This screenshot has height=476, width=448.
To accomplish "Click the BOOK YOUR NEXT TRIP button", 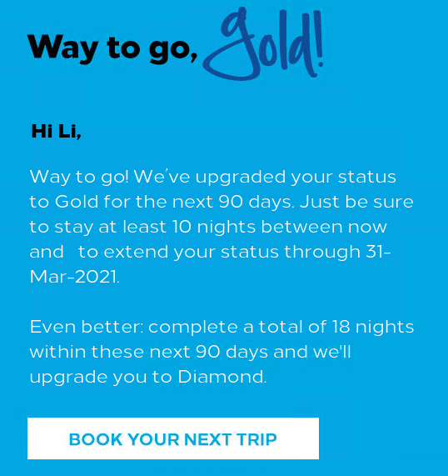I will pyautogui.click(x=173, y=438).
